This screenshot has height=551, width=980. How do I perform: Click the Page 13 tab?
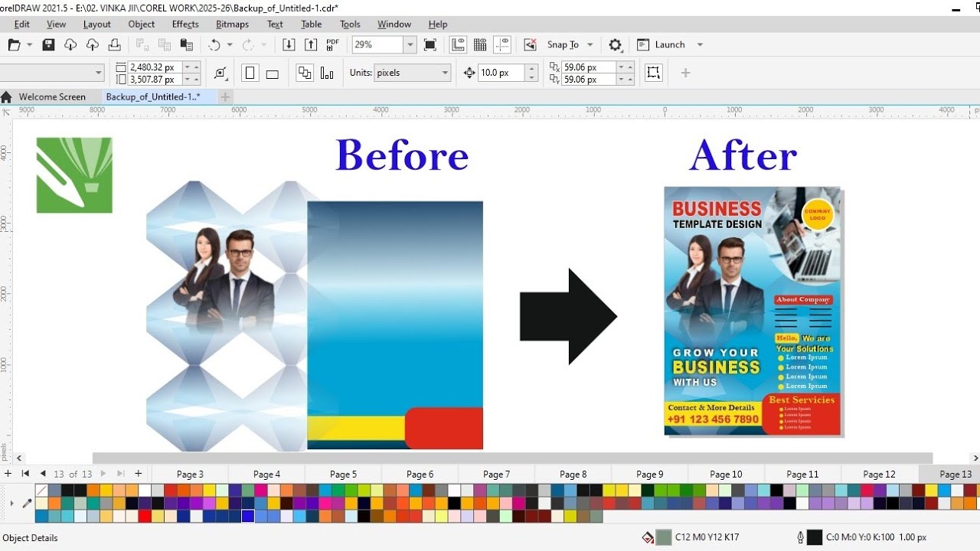click(955, 474)
